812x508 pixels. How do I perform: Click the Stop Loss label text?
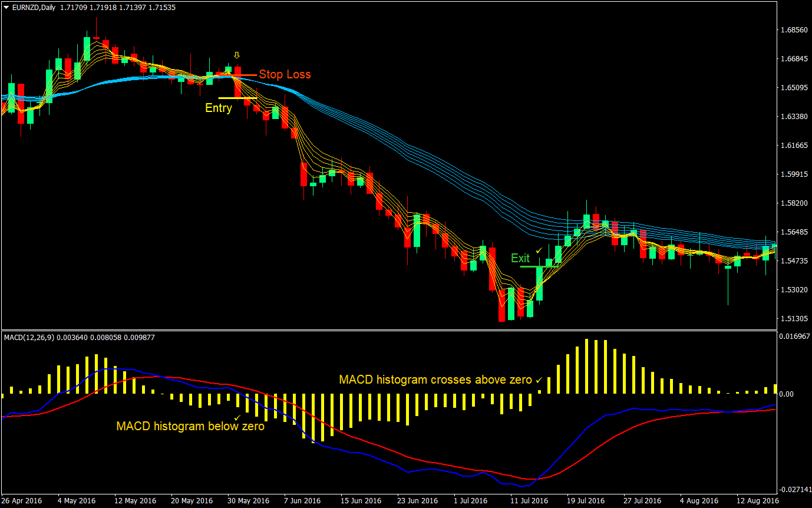click(285, 74)
